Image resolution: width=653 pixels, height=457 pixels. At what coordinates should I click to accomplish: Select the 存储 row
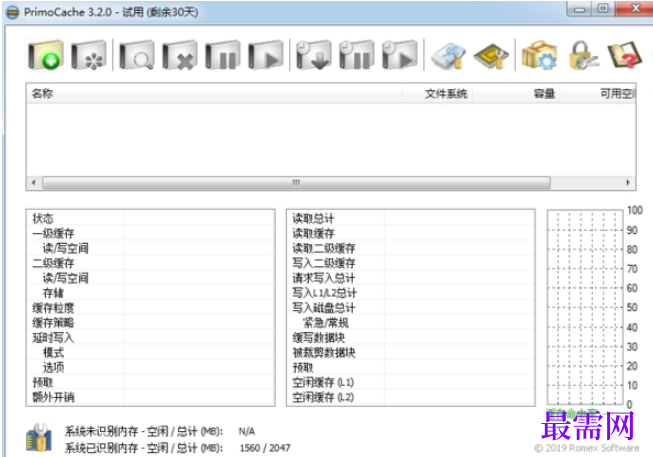[151, 293]
